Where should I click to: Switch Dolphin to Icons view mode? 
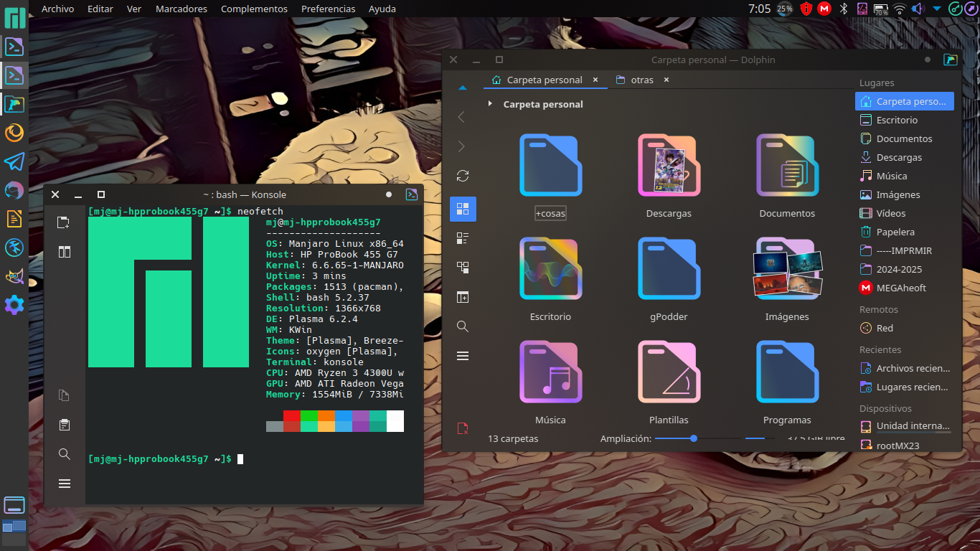(463, 209)
